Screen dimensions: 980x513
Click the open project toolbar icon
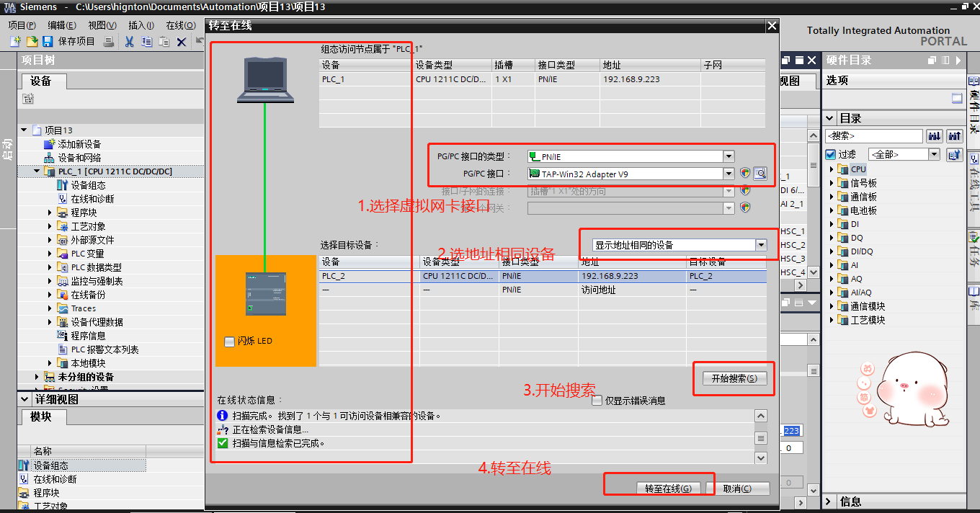[32, 42]
